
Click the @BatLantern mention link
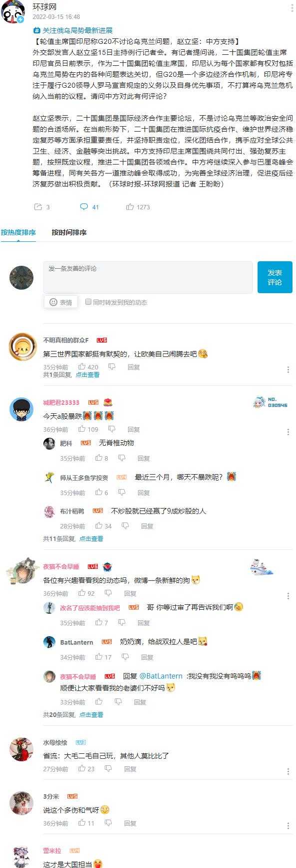161,676
